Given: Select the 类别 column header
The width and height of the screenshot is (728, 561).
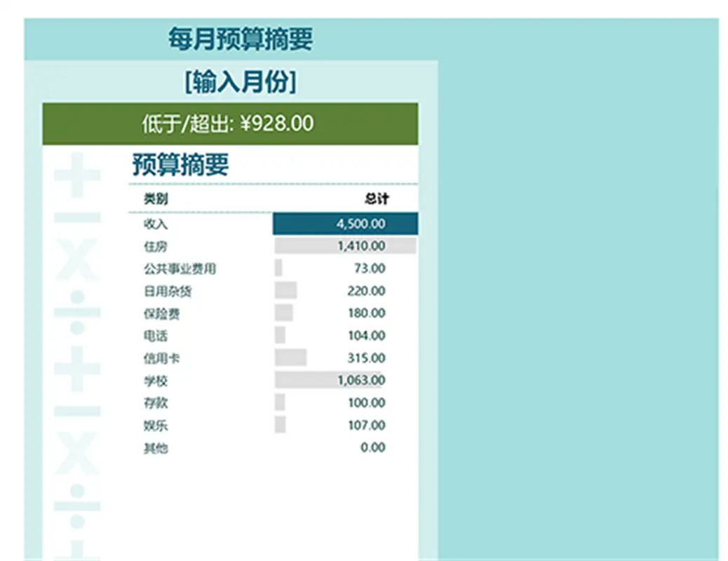Looking at the screenshot, I should point(156,199).
